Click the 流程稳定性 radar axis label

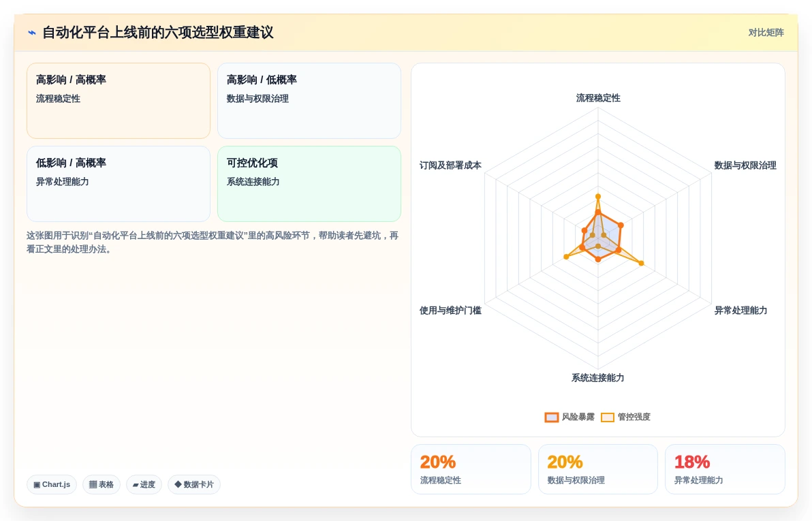598,98
